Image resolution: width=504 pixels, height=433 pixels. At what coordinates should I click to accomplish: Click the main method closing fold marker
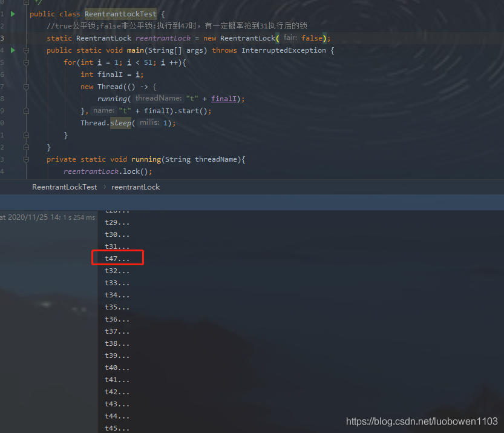tap(27, 147)
